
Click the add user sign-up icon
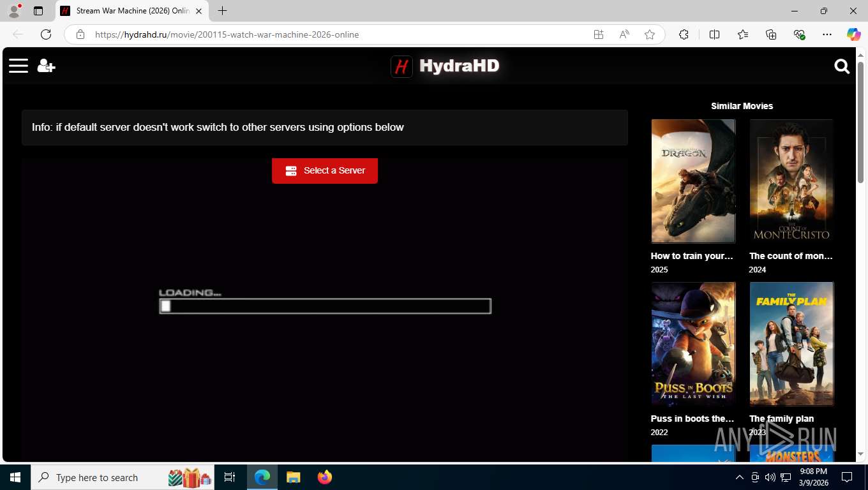(x=46, y=66)
